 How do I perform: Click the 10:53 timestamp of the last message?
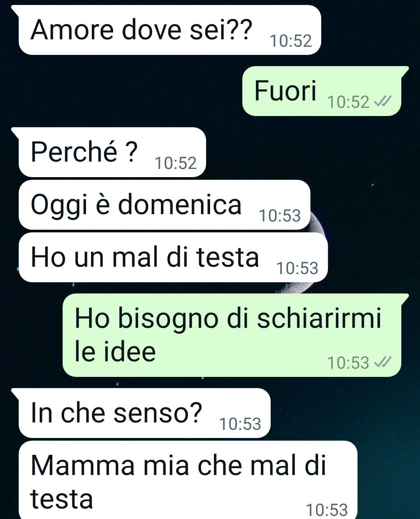point(327,510)
